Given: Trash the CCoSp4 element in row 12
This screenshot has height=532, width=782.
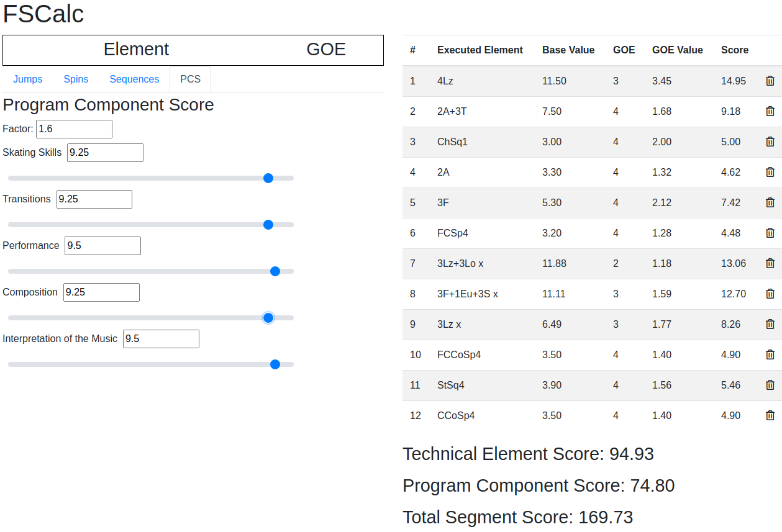Looking at the screenshot, I should (x=770, y=415).
